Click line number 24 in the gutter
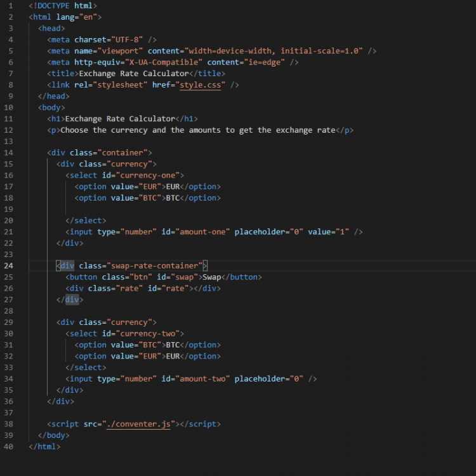This screenshot has height=476, width=476. pyautogui.click(x=8, y=266)
